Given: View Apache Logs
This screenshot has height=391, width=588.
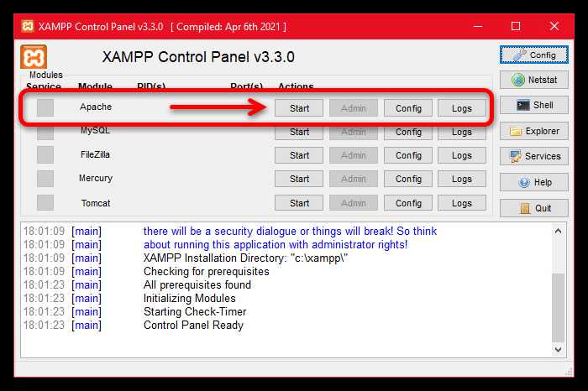Looking at the screenshot, I should point(462,108).
